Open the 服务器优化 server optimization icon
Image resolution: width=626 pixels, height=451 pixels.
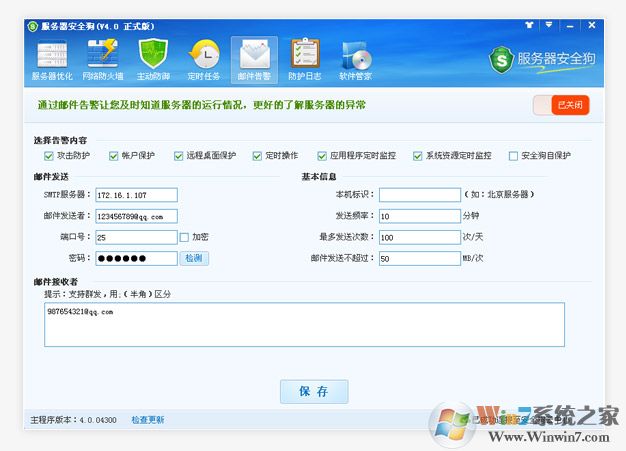(x=52, y=60)
